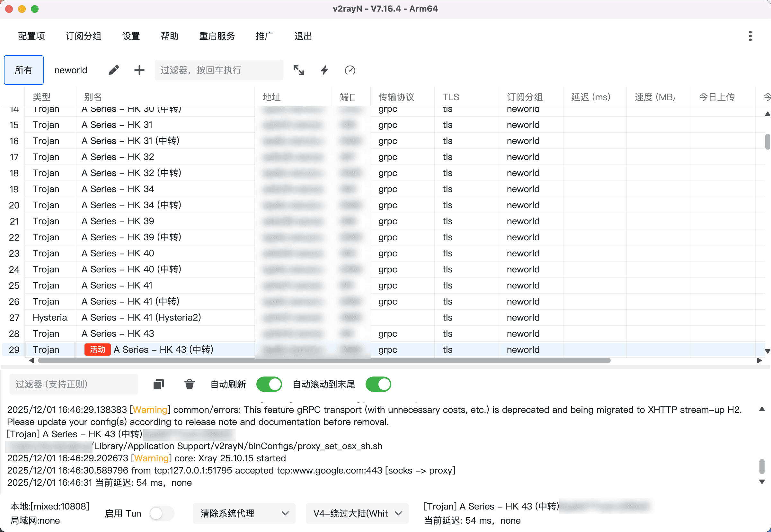Click the 延迟 (ms) column header
The image size is (771, 532).
(591, 97)
